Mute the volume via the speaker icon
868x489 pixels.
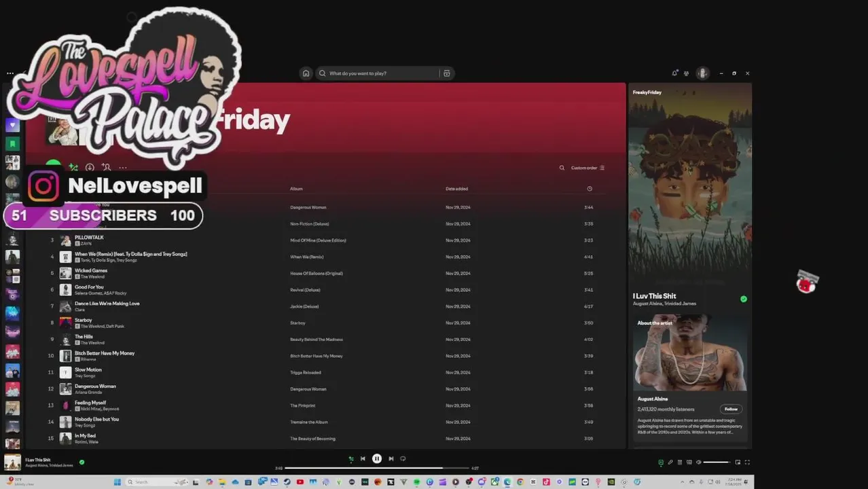pos(699,463)
